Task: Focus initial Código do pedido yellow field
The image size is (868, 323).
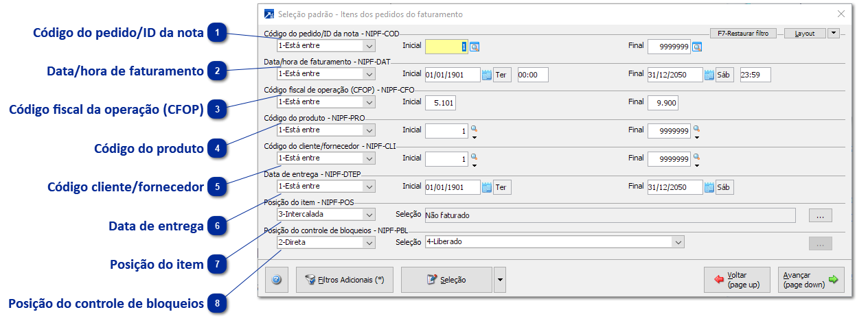Action: pos(447,47)
